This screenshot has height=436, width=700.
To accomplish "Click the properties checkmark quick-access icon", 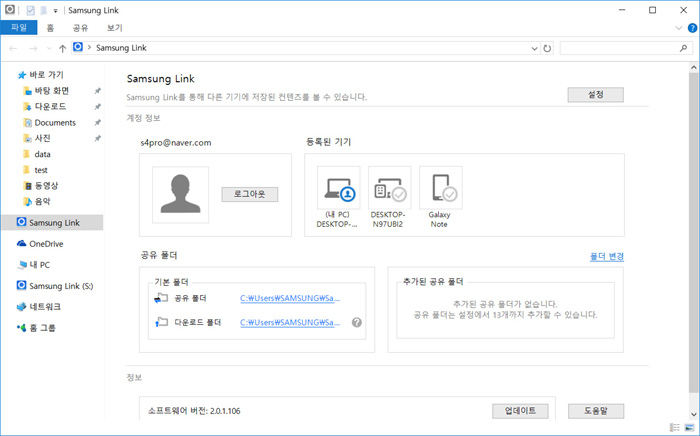I will tap(30, 10).
